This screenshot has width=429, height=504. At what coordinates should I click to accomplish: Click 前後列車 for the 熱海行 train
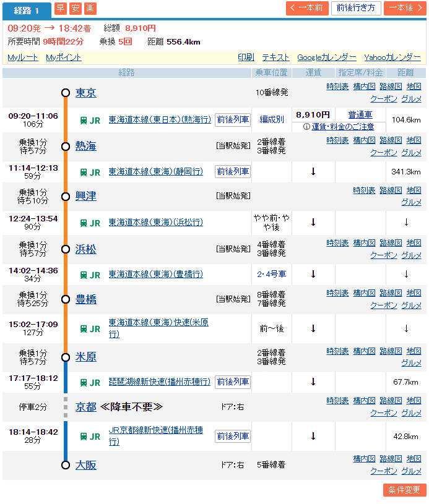(233, 120)
